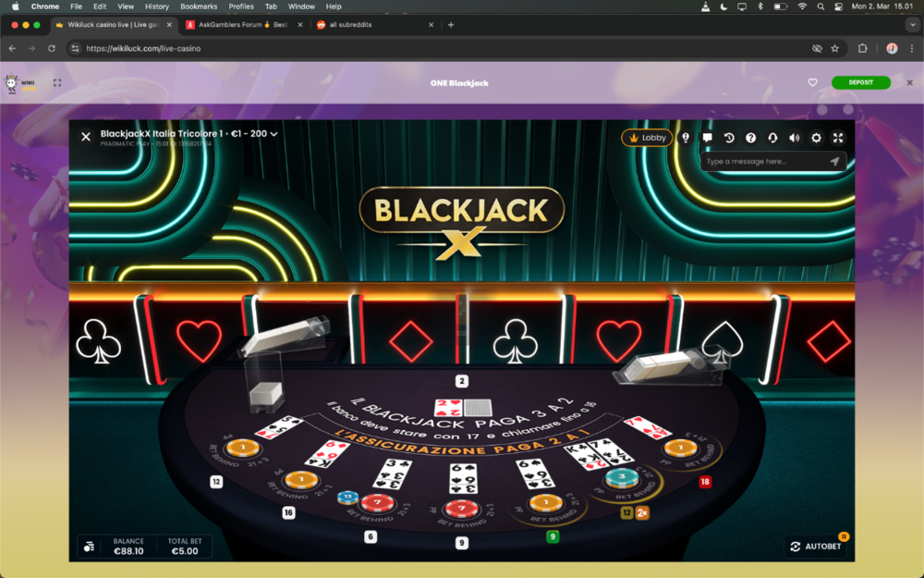Contact live support via headset icon
Viewport: 924px width, 578px height.
point(772,138)
